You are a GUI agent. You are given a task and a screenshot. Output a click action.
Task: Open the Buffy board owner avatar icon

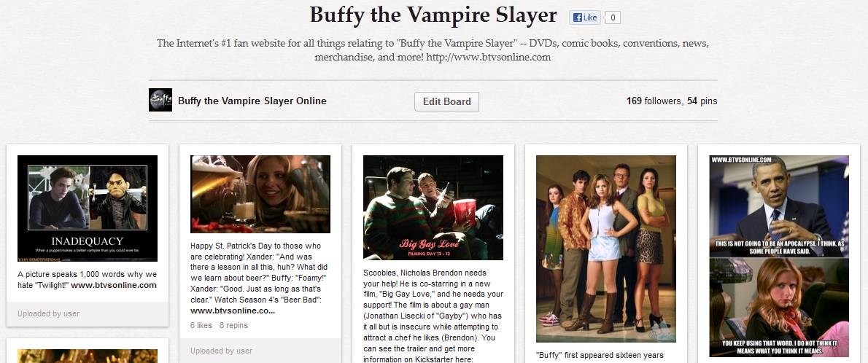(x=160, y=100)
